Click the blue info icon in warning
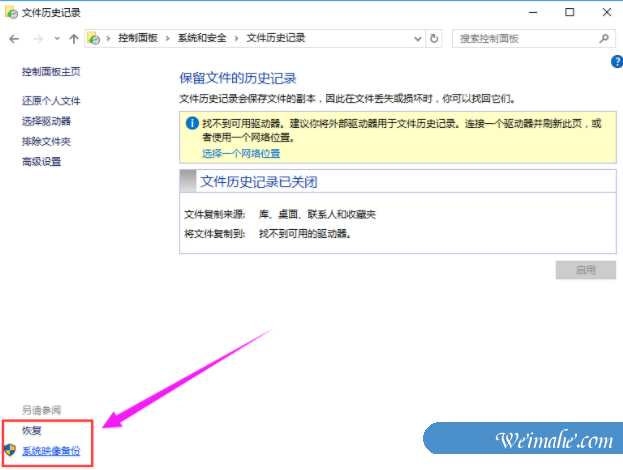The height and width of the screenshot is (470, 623). (x=192, y=124)
